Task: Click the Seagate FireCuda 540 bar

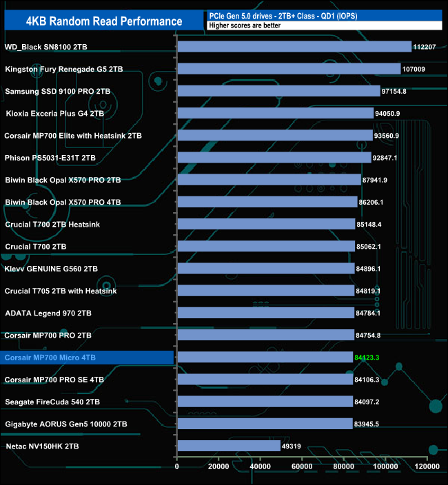Action: pos(265,402)
